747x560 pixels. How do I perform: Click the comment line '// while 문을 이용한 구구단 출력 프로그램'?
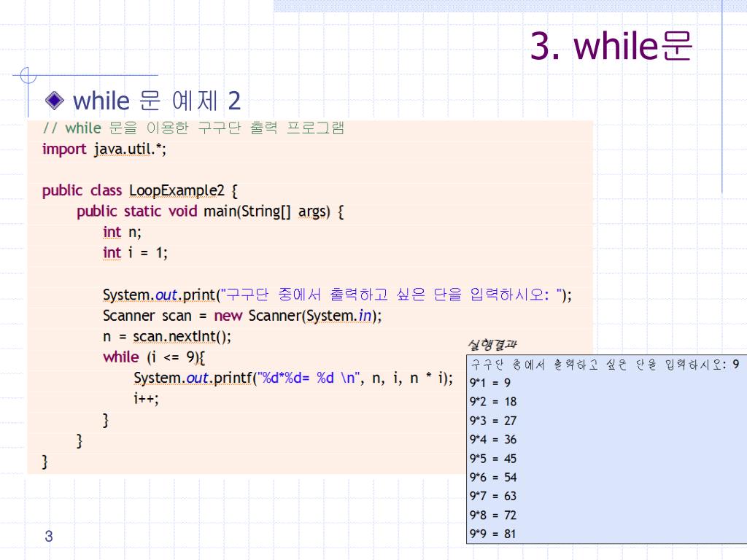tap(193, 128)
